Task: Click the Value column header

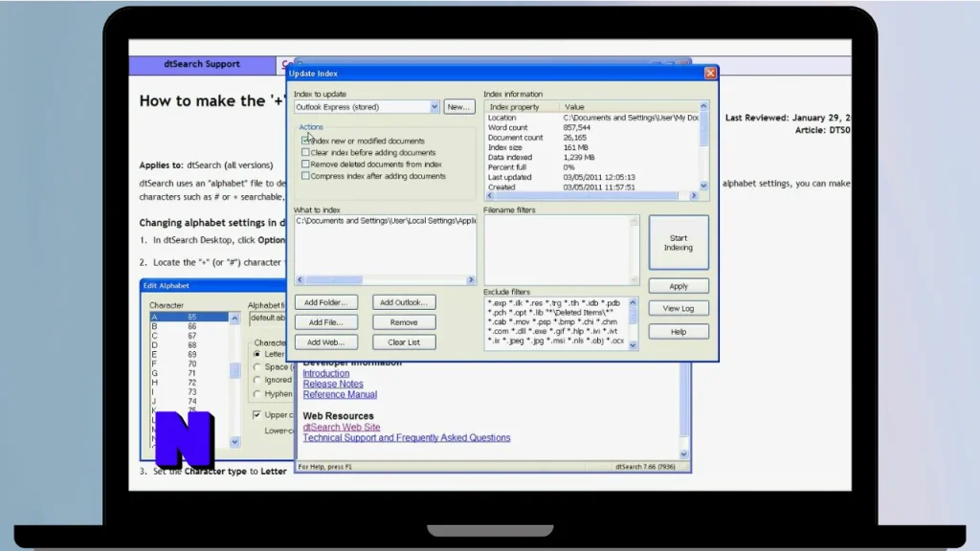Action: pyautogui.click(x=630, y=107)
